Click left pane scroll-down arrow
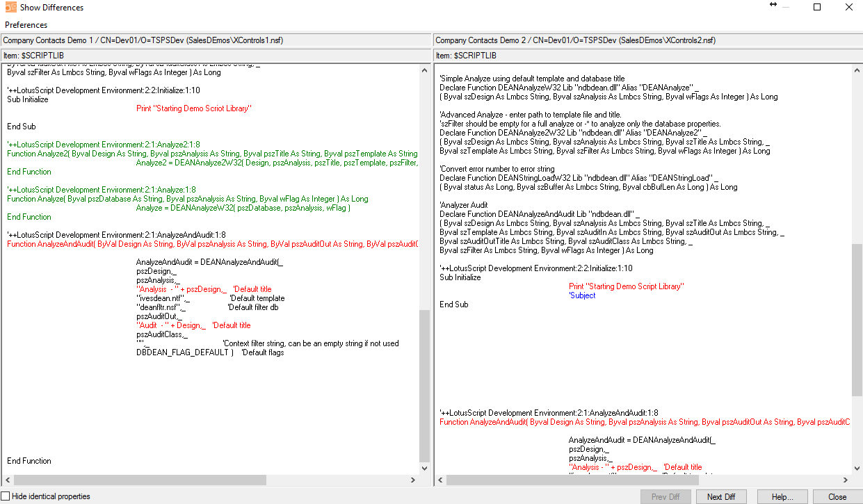Viewport: 863px width, 504px height. coord(425,469)
